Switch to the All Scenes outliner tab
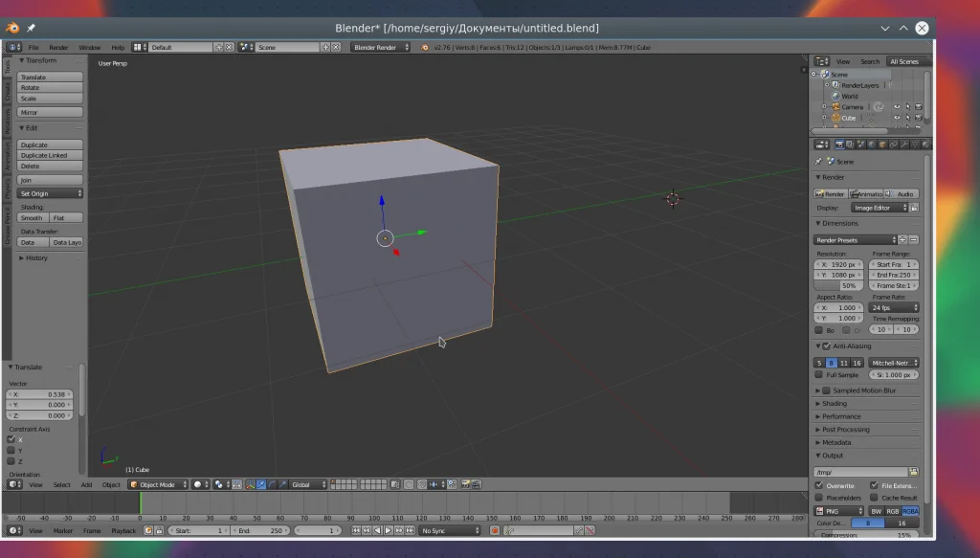The image size is (980, 558). [x=903, y=61]
